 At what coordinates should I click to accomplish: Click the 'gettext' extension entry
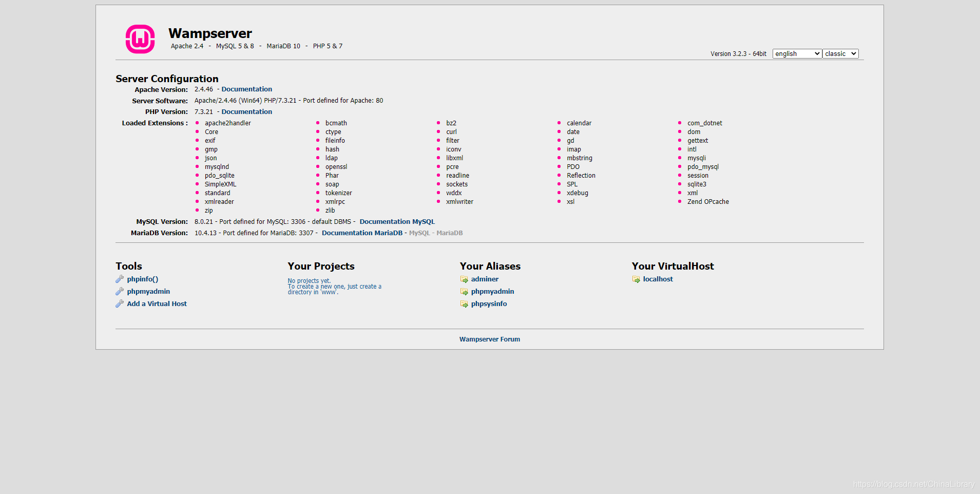pyautogui.click(x=698, y=141)
